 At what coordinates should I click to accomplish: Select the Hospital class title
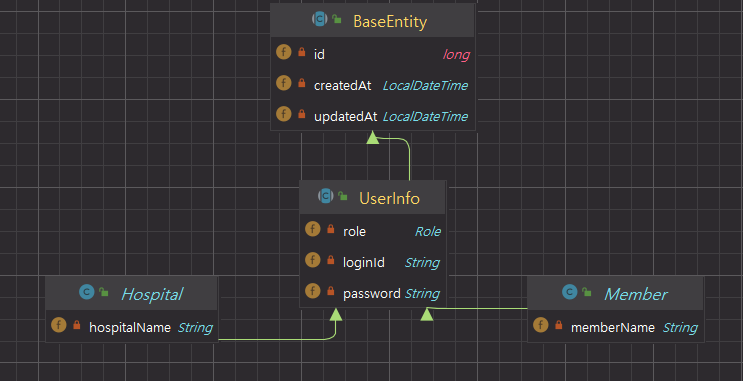tap(152, 294)
